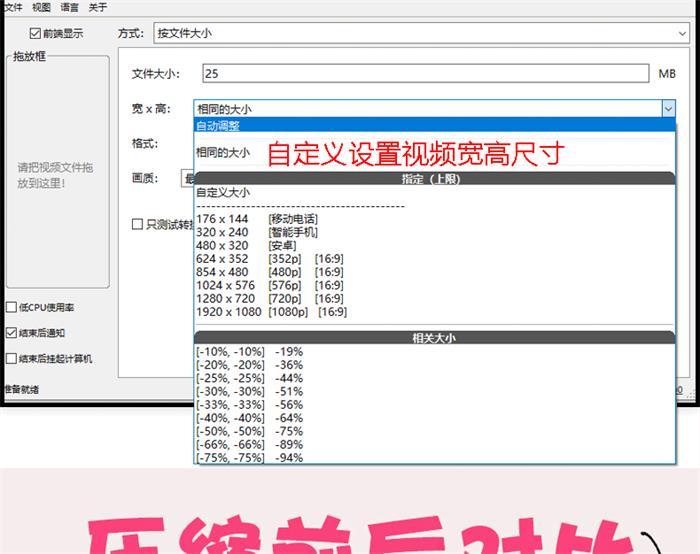Enable 结束后挂起计算机 checkbox

pyautogui.click(x=12, y=358)
